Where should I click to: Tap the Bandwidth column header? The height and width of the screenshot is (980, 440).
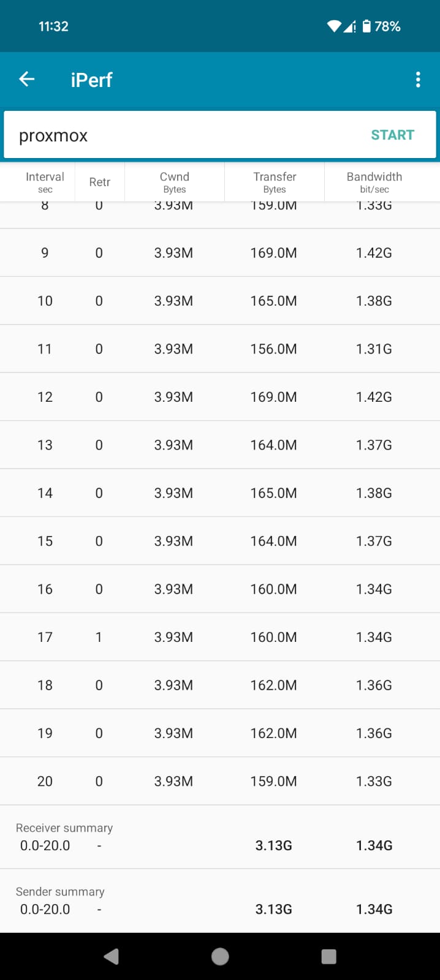(x=374, y=182)
